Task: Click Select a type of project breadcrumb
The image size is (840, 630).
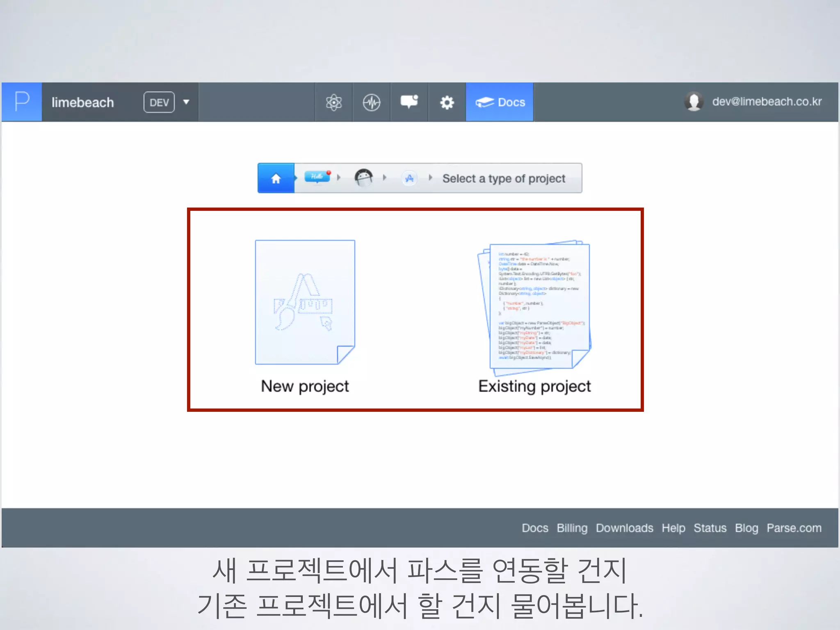Action: (x=504, y=178)
